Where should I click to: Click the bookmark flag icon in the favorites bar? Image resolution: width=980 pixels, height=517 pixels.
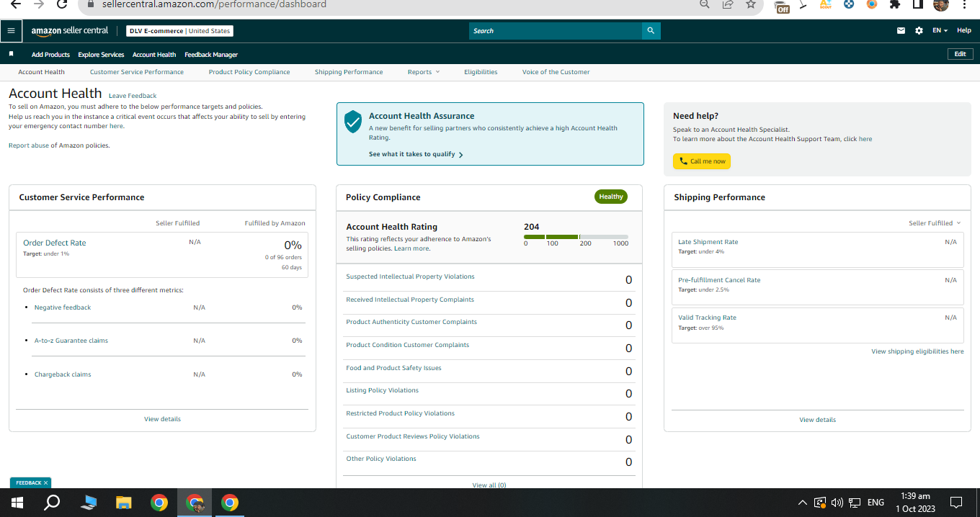(x=11, y=54)
